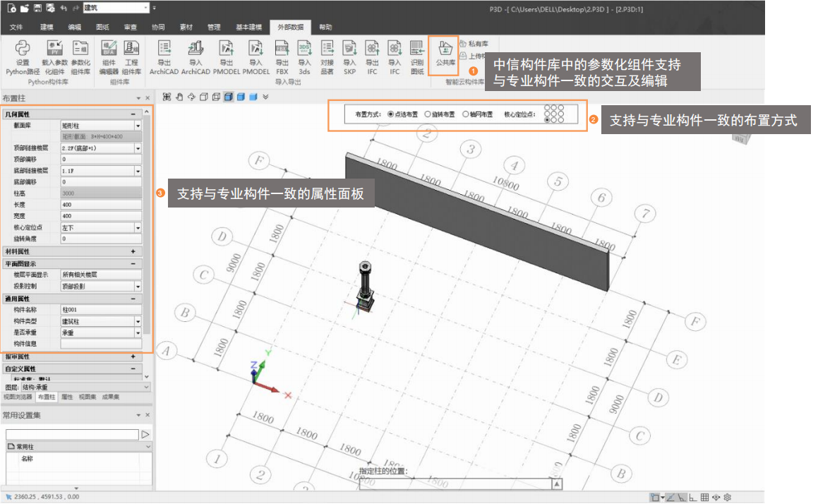Click the pan hand tool in view toolbar

(179, 97)
